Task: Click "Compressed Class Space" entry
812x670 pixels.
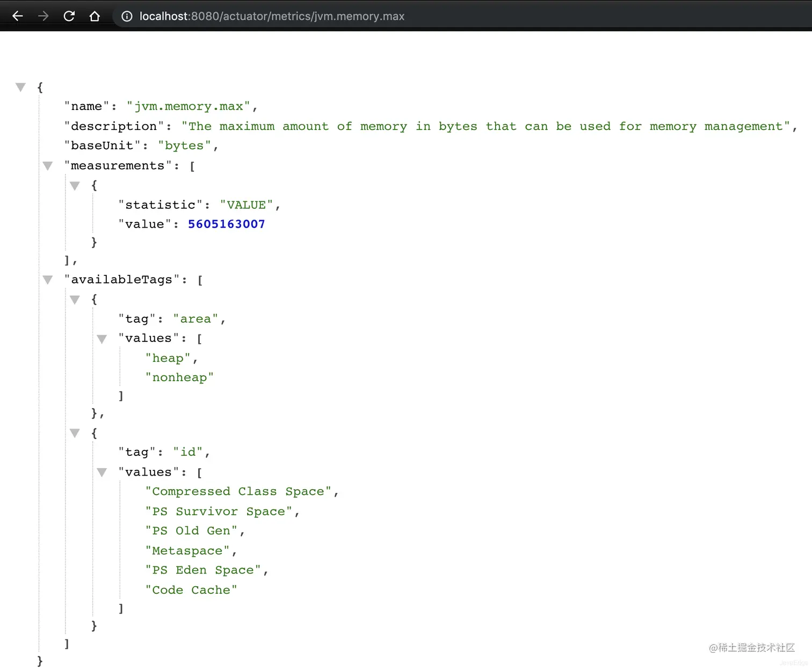Action: click(x=238, y=491)
